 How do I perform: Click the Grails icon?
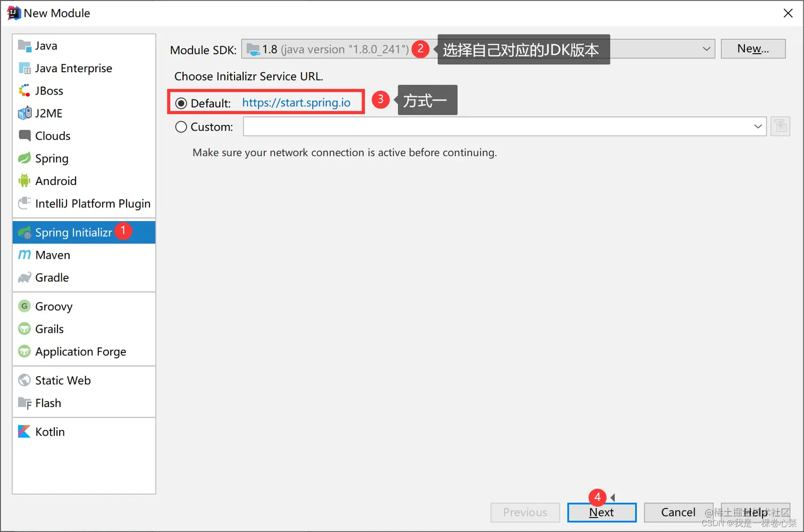point(24,329)
